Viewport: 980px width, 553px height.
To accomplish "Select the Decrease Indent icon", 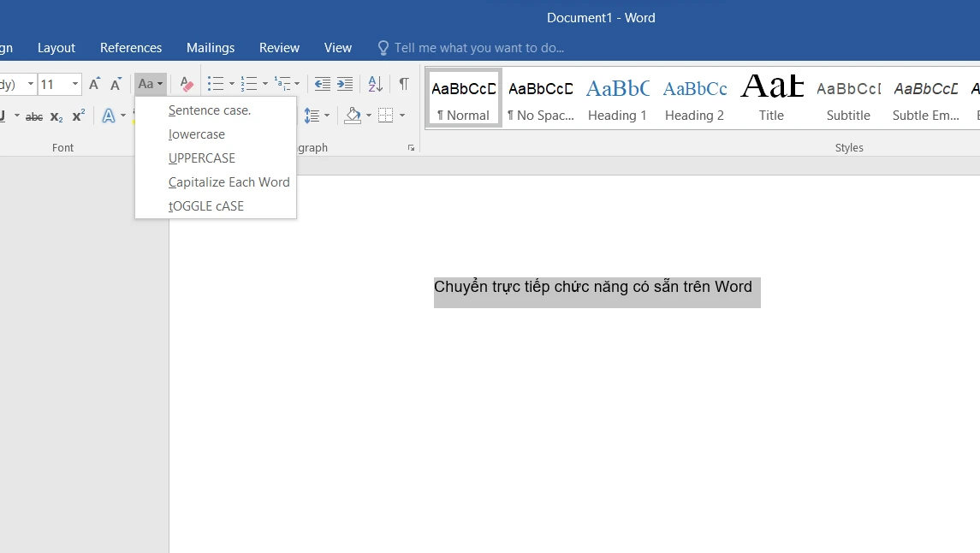I will pos(322,84).
